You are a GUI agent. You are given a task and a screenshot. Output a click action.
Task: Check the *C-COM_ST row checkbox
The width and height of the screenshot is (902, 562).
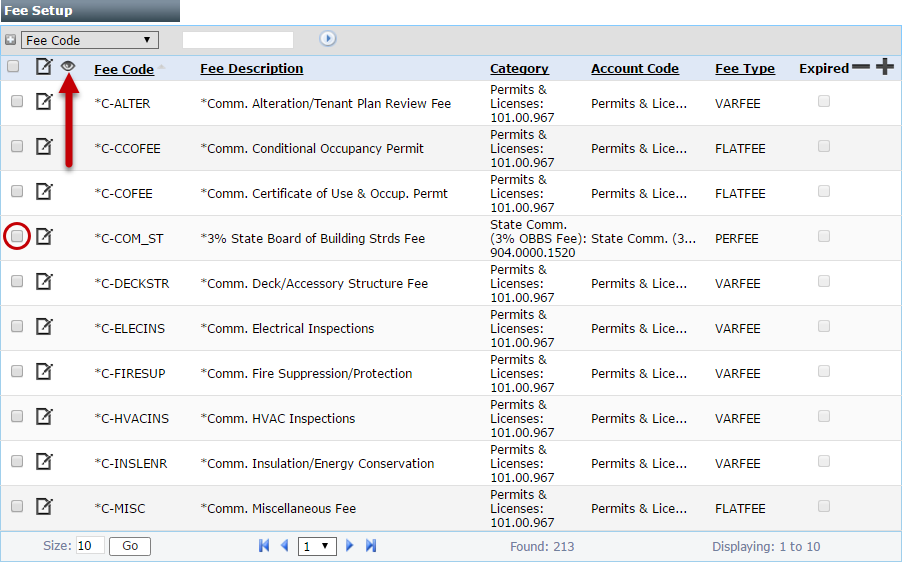click(17, 236)
